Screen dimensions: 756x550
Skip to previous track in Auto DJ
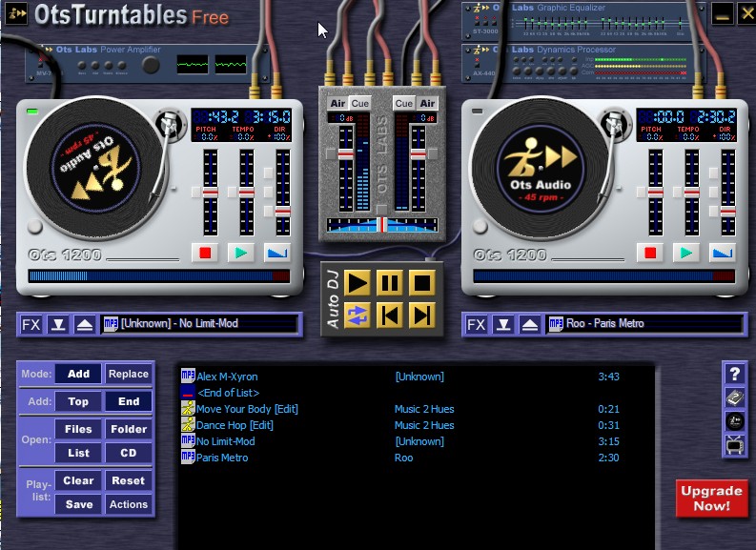click(389, 316)
